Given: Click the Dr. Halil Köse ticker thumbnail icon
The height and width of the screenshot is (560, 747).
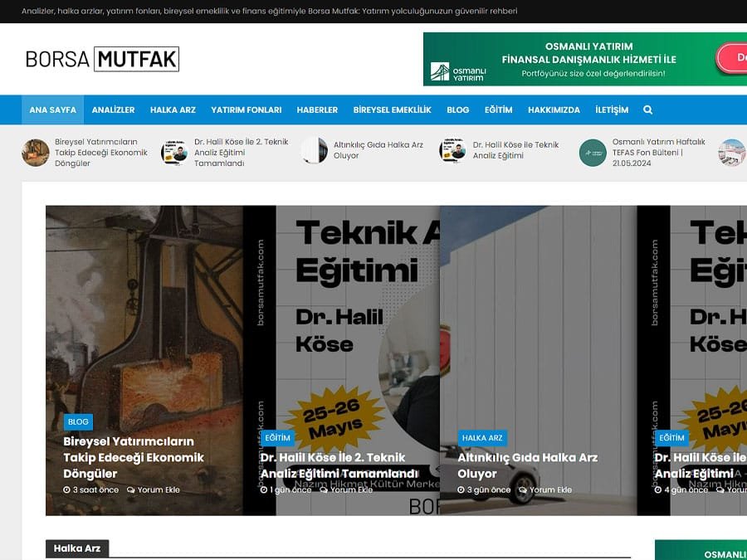Looking at the screenshot, I should click(451, 151).
